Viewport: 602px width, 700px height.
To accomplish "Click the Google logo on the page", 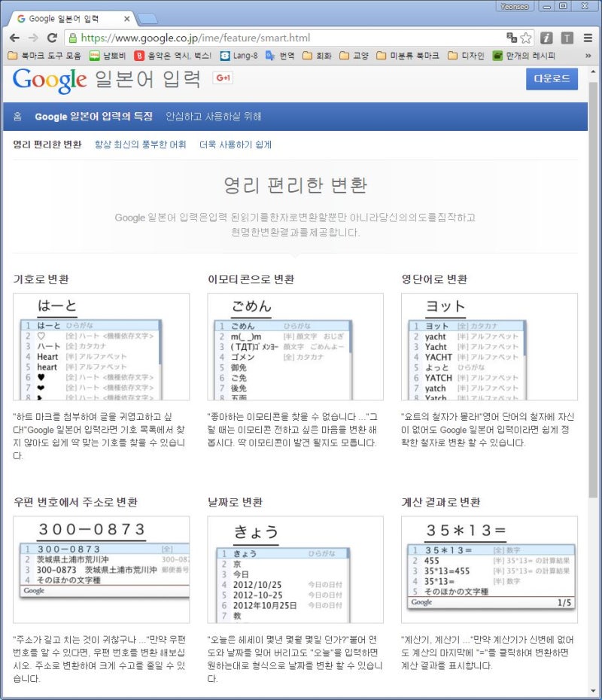I will pos(50,80).
